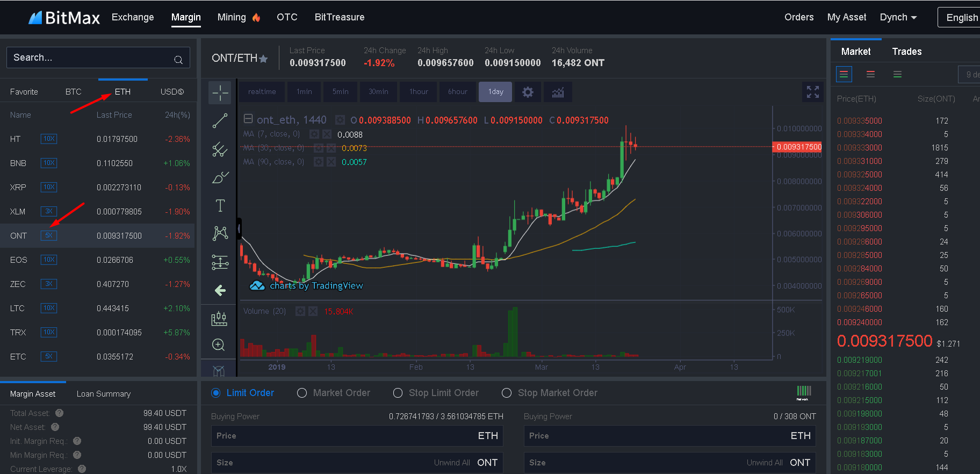Viewport: 980px width, 474px height.
Task: Show sell orders only in order book
Action: (x=871, y=74)
